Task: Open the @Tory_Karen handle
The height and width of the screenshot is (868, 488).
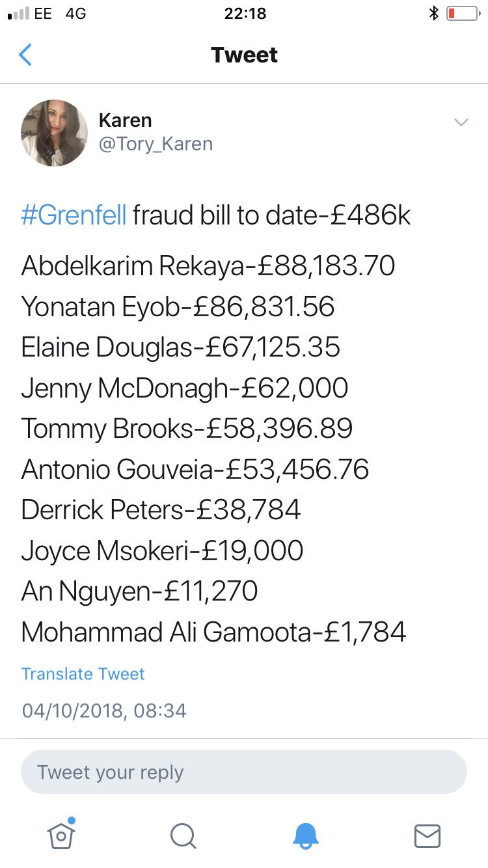Action: pos(156,144)
